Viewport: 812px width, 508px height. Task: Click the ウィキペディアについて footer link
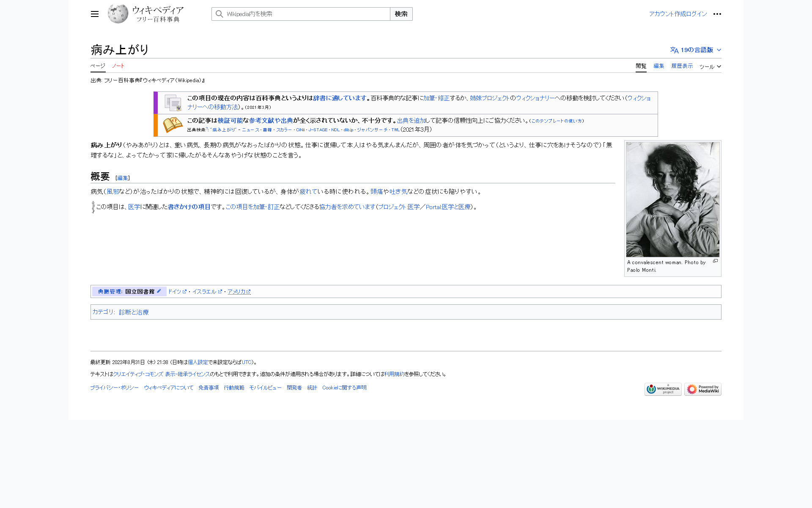pyautogui.click(x=168, y=388)
